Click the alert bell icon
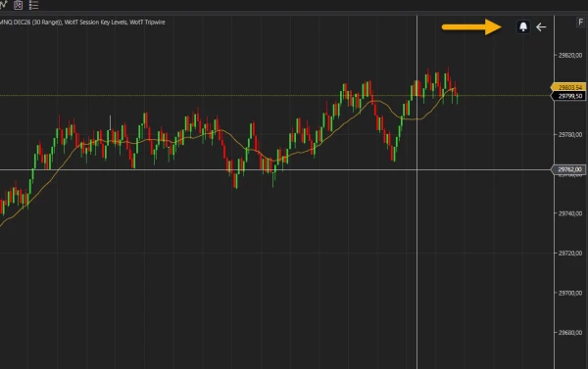Viewport: 588px width, 369px height. coord(523,26)
